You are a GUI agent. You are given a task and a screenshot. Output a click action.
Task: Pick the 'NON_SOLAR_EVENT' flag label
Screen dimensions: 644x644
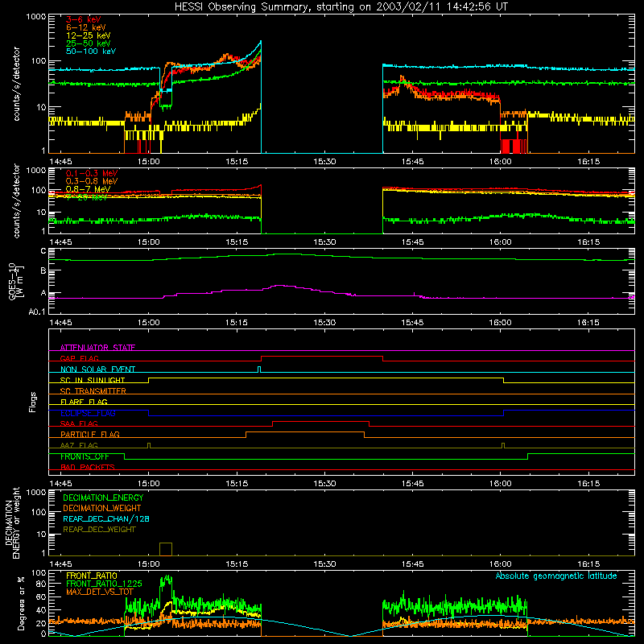97,369
